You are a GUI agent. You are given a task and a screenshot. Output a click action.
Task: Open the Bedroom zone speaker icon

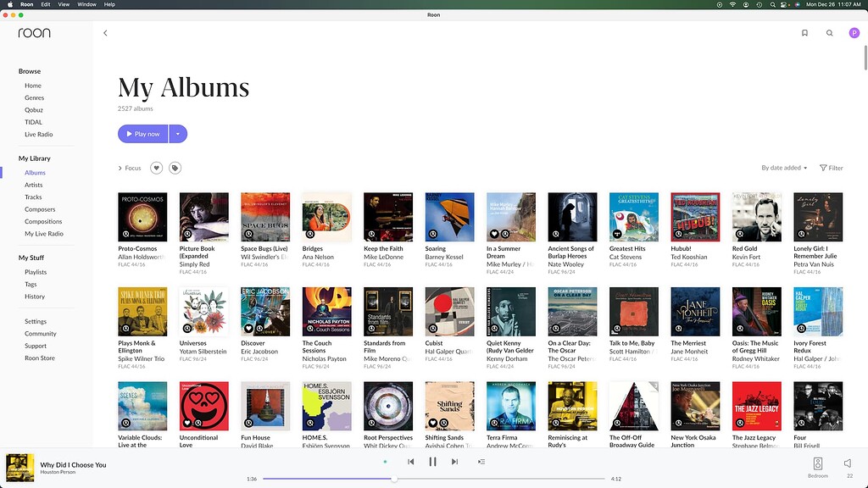pos(817,462)
